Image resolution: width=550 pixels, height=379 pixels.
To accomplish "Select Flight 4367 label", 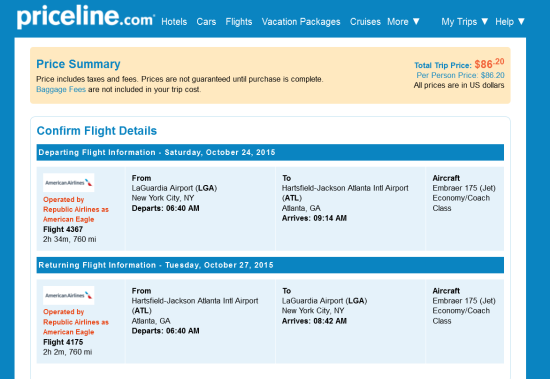I will pyautogui.click(x=63, y=230).
